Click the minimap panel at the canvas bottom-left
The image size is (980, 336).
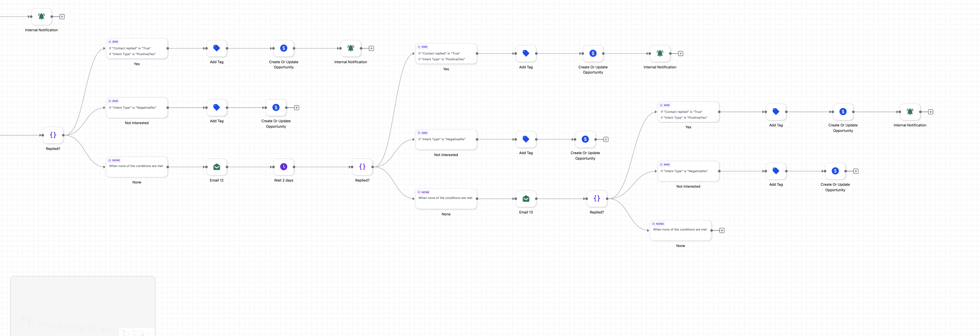[83, 306]
